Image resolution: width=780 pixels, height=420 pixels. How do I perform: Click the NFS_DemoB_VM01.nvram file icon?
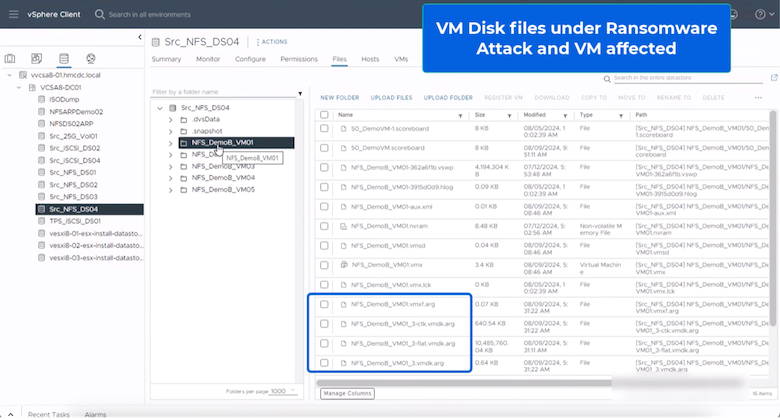click(343, 226)
